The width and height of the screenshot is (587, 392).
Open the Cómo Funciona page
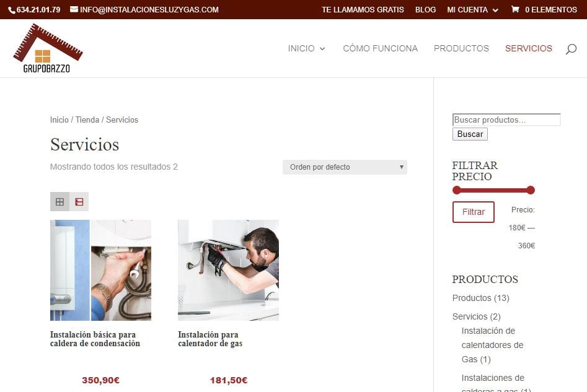click(380, 48)
